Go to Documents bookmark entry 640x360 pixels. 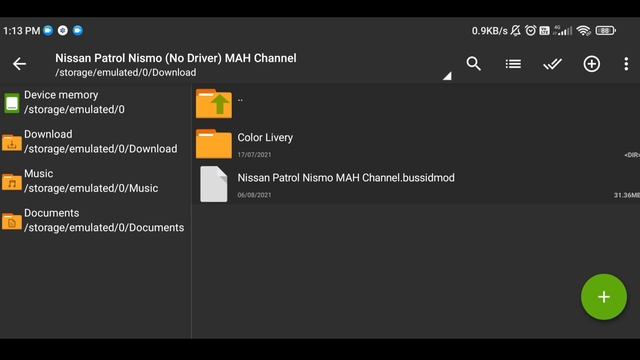96,220
